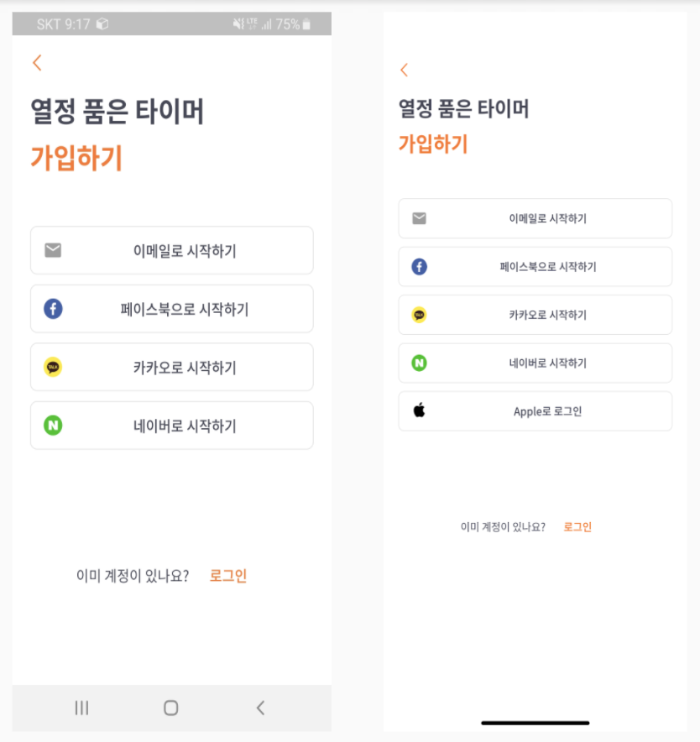700x742 pixels.
Task: Click the email envelope icon
Action: tap(53, 250)
